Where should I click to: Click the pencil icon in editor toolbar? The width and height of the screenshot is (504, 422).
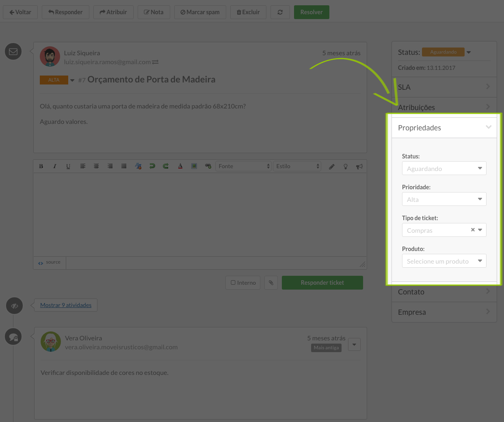click(332, 167)
